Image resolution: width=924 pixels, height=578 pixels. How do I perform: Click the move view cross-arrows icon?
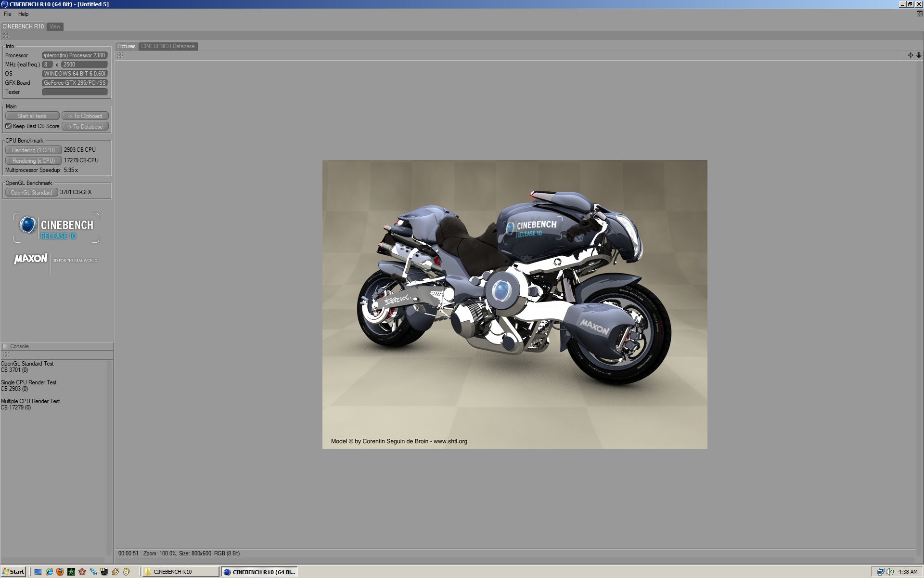click(x=910, y=55)
